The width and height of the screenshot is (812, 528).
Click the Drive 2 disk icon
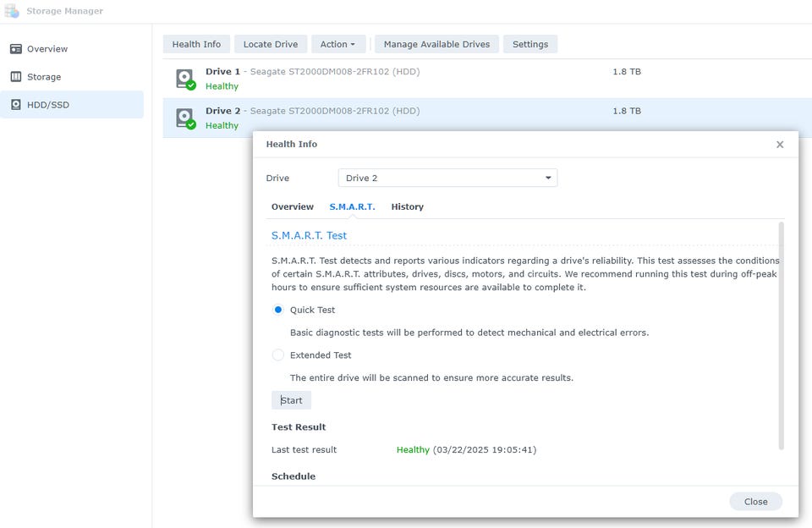(185, 118)
